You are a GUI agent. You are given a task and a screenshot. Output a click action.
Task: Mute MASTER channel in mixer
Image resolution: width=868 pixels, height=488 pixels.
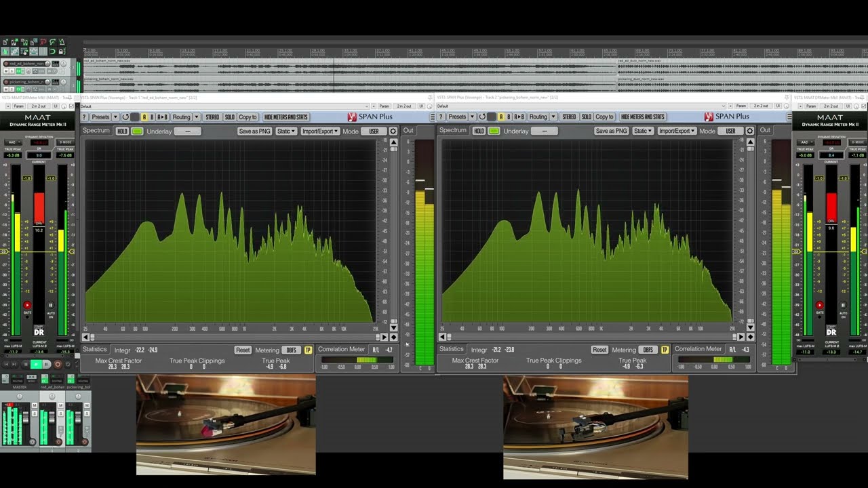click(x=35, y=405)
